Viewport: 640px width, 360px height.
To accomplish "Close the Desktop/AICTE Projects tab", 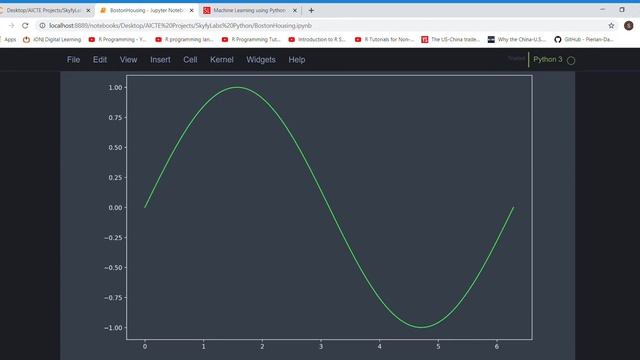I will (x=88, y=10).
